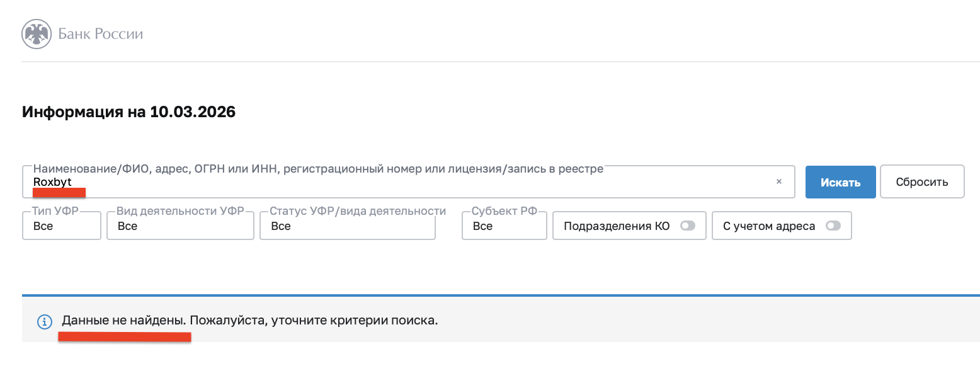Screen dimensions: 980x378
Task: Click the blue info icon in the results notice
Action: pos(44,321)
